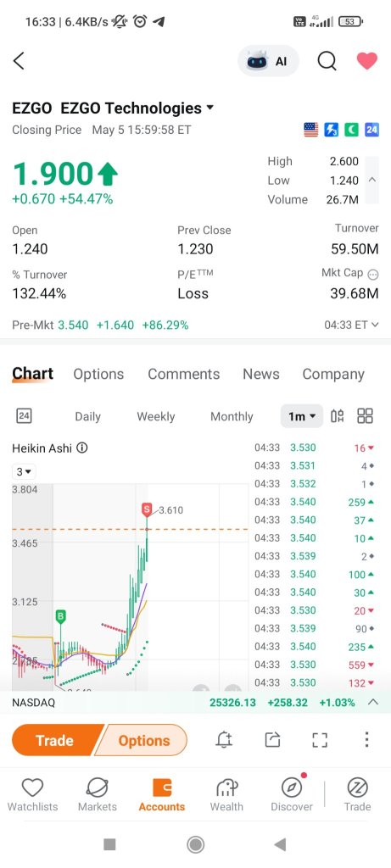Open the chart indicator settings icon

pyautogui.click(x=338, y=415)
